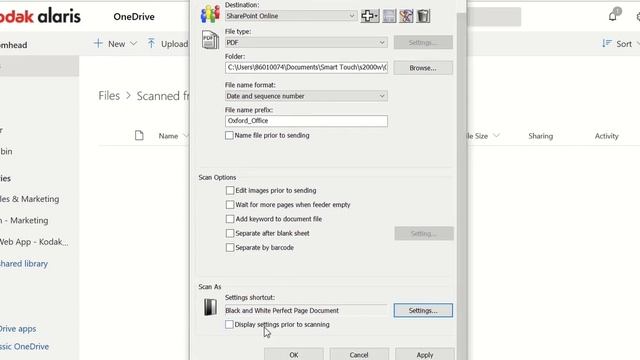Click the OK button
The width and height of the screenshot is (640, 360).
click(294, 354)
